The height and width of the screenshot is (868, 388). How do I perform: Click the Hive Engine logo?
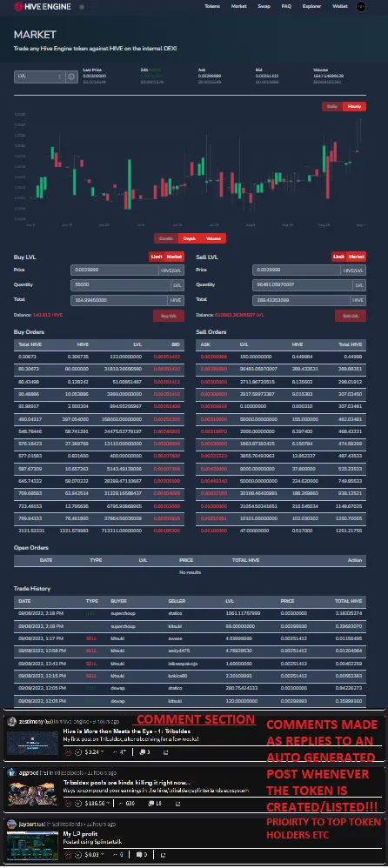pos(42,7)
